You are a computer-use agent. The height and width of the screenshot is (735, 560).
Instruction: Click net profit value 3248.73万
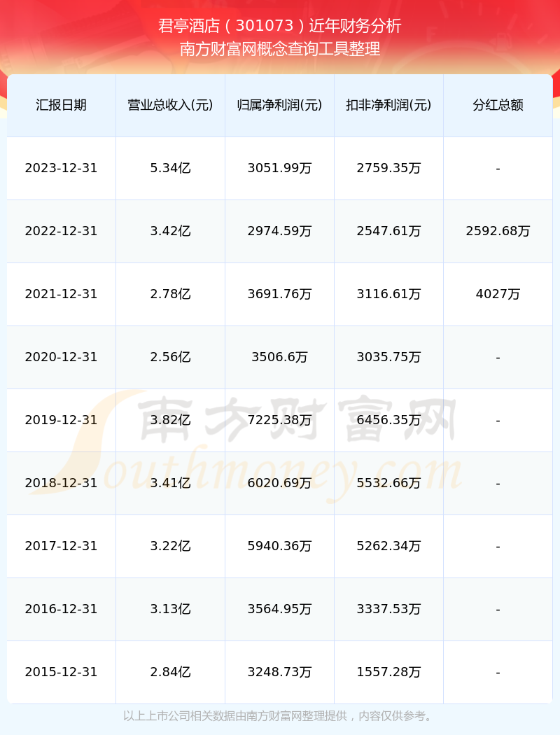(x=280, y=672)
